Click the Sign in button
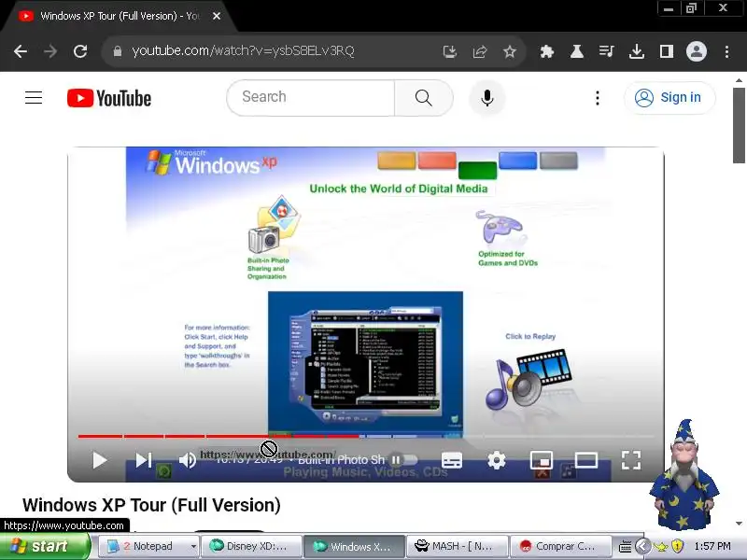Image resolution: width=747 pixels, height=560 pixels. [669, 98]
